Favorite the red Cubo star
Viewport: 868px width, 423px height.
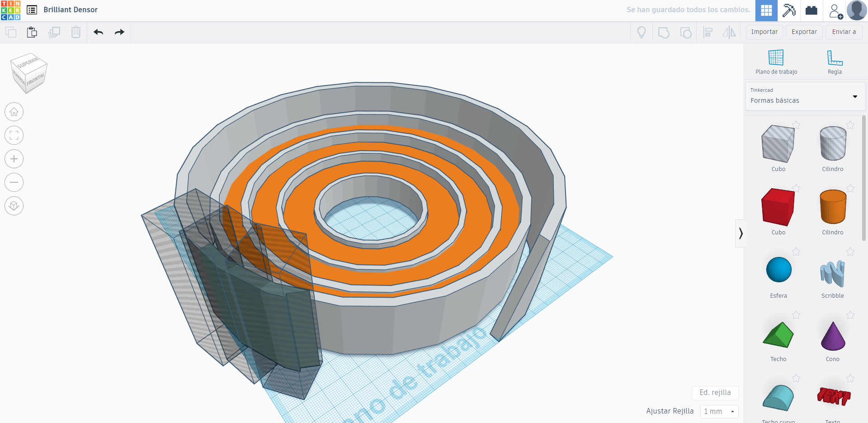click(x=796, y=188)
